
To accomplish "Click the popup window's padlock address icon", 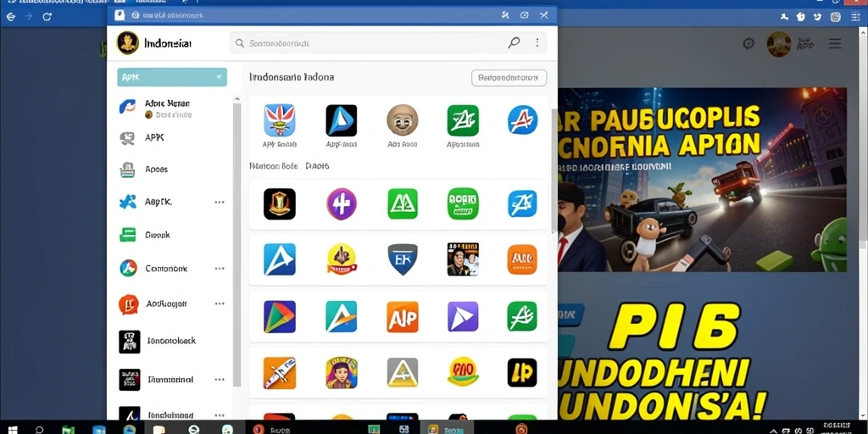I will click(135, 15).
